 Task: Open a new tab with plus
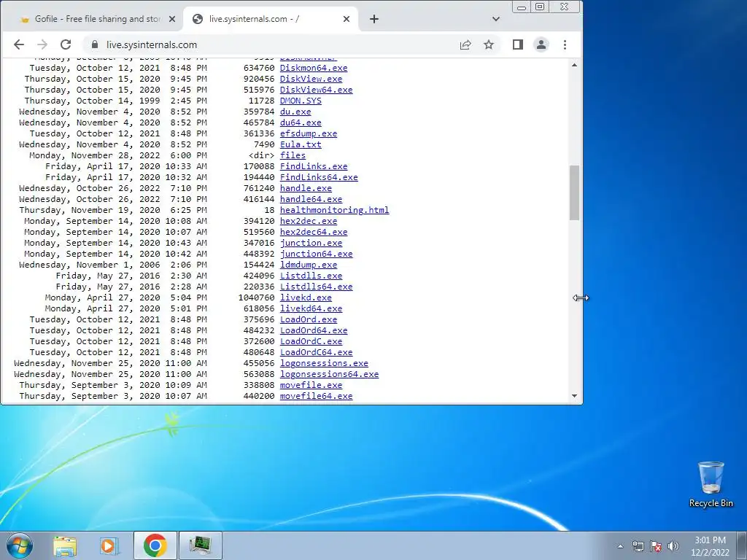point(374,19)
